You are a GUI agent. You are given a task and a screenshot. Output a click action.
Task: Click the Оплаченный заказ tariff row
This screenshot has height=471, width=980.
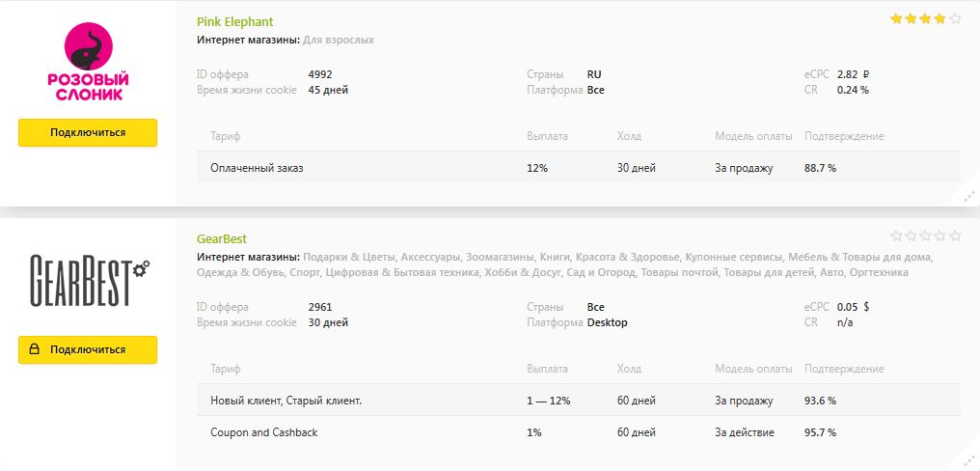tap(579, 168)
